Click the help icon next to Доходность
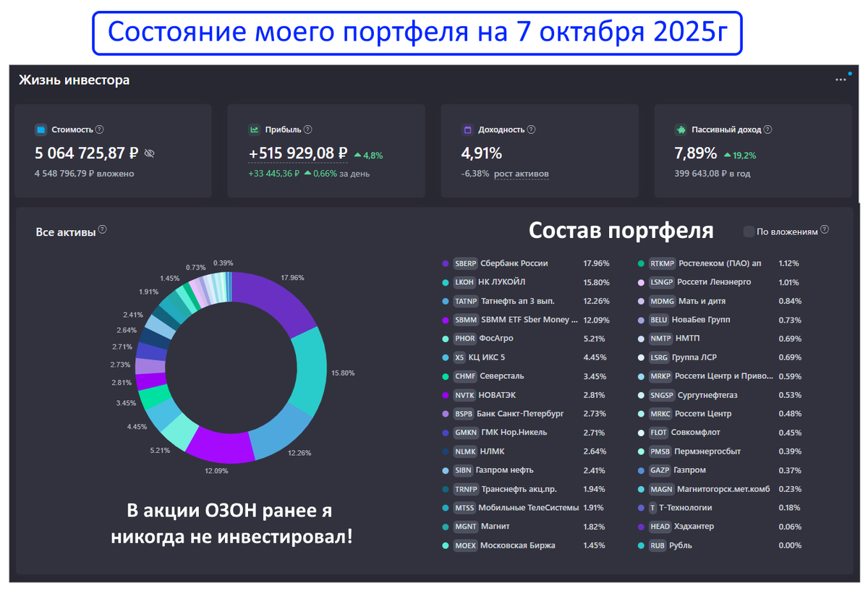 (x=532, y=129)
